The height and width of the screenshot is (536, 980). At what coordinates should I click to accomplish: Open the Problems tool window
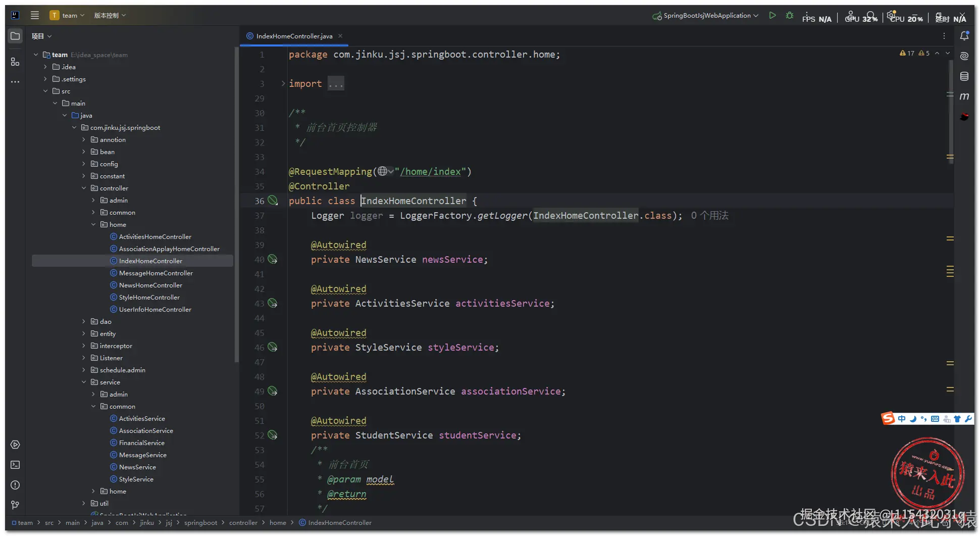click(x=15, y=485)
